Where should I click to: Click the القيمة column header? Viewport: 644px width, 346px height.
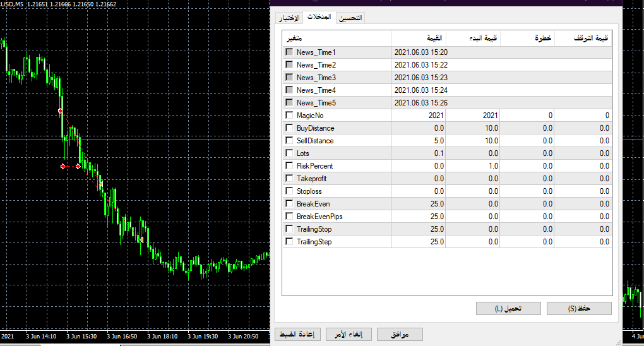pyautogui.click(x=419, y=38)
